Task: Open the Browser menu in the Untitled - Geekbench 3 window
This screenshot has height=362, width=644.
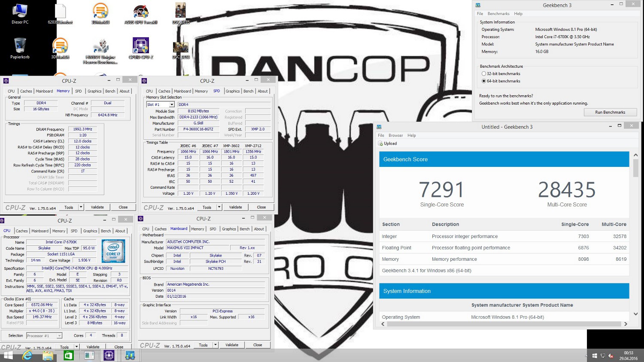Action: point(396,136)
